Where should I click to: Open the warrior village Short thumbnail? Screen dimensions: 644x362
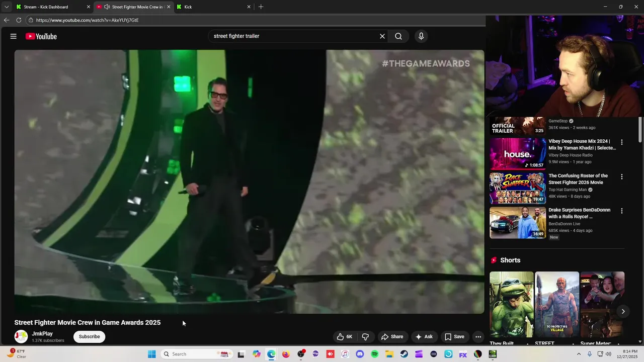tap(557, 304)
